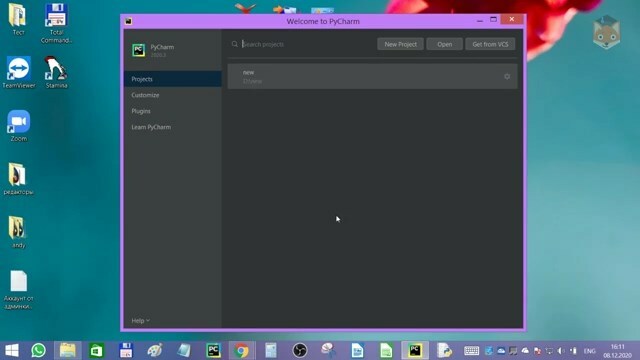Switch to the ENG language indicator
Screen dimensions: 640x360
point(589,351)
